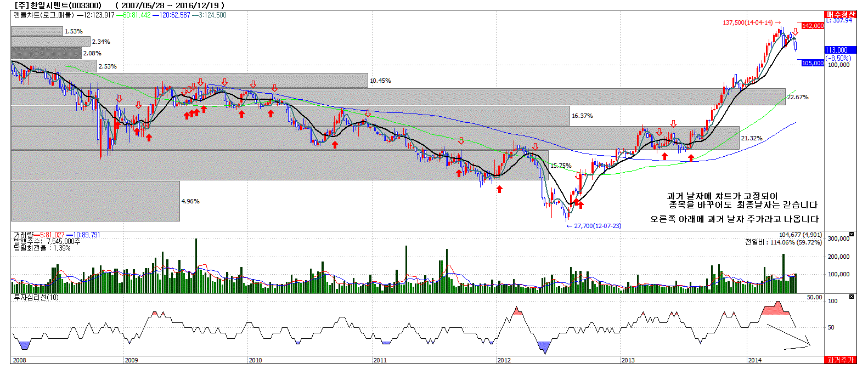This screenshot has width=868, height=375.
Task: Click the 한일시멘트(003300) stock title
Action: tap(58, 5)
